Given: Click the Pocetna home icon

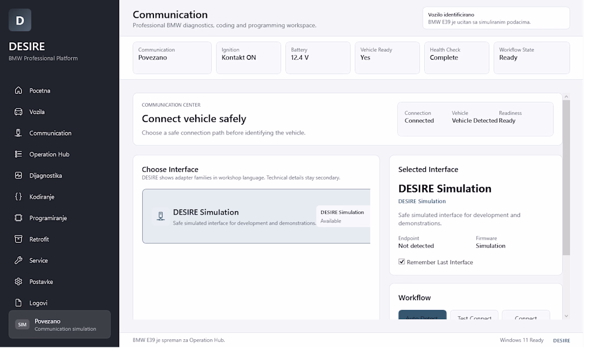Looking at the screenshot, I should coord(18,91).
